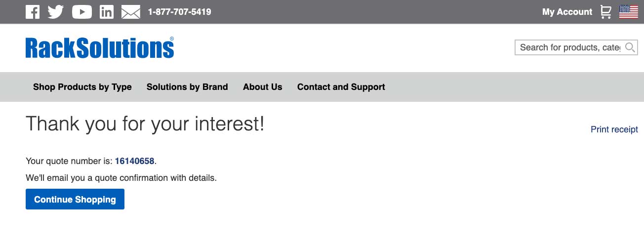Viewport: 644px width, 247px height.
Task: Call the 1-877-707-5419 phone link
Action: 180,12
